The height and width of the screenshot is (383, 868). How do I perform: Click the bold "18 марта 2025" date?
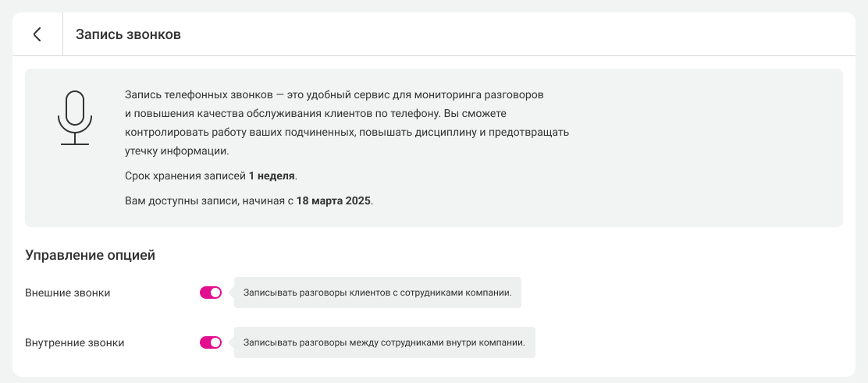tap(334, 200)
